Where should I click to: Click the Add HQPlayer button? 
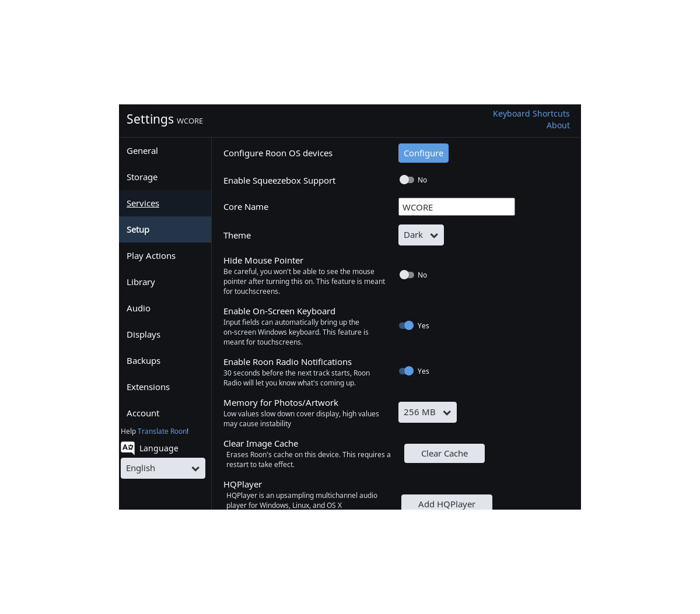click(x=447, y=503)
